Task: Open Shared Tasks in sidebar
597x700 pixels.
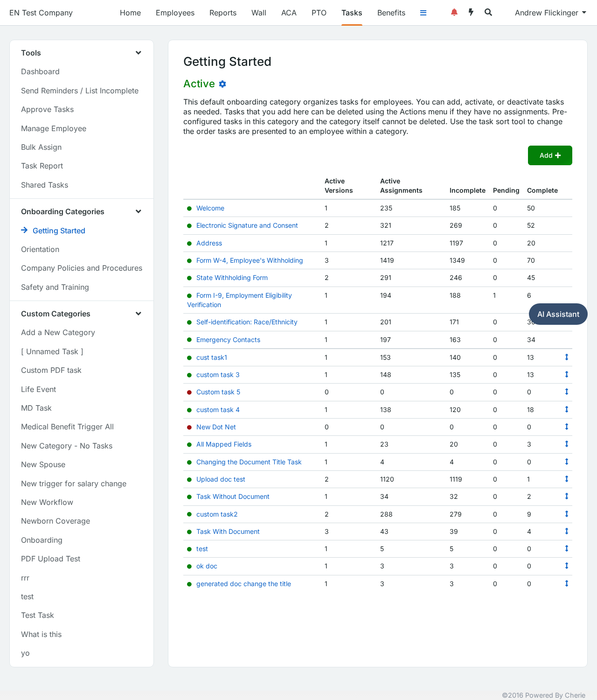Action: (x=44, y=185)
